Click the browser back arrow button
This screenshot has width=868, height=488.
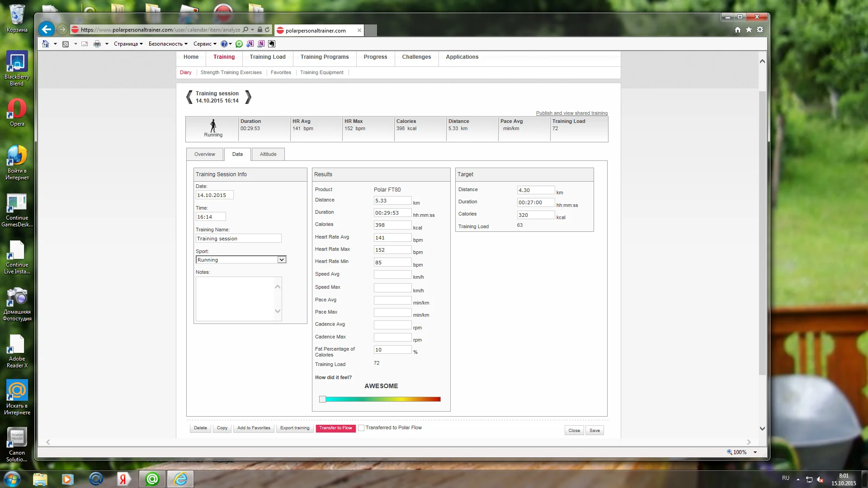pyautogui.click(x=46, y=30)
